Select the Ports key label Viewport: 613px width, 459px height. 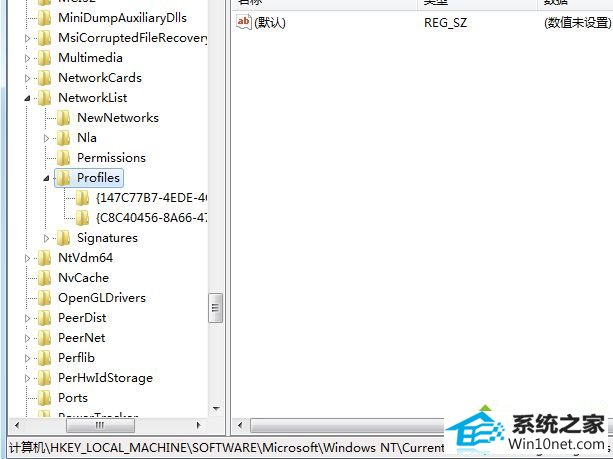(73, 398)
